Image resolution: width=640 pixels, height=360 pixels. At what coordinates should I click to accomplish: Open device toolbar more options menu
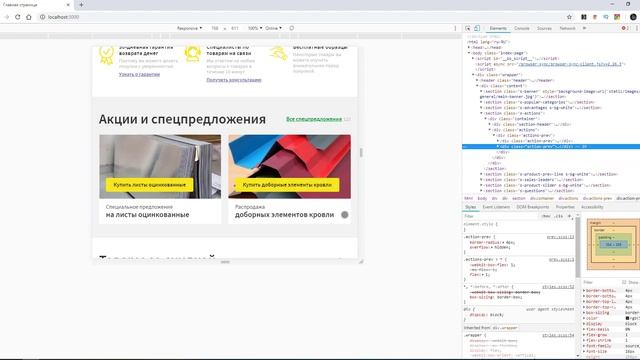point(456,28)
